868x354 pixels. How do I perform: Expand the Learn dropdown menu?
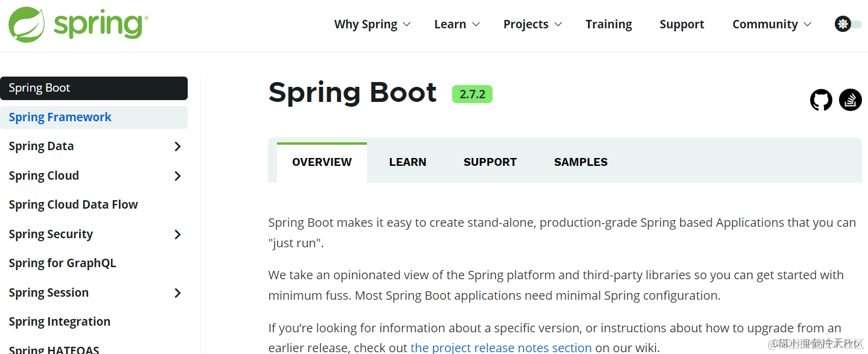tap(457, 24)
